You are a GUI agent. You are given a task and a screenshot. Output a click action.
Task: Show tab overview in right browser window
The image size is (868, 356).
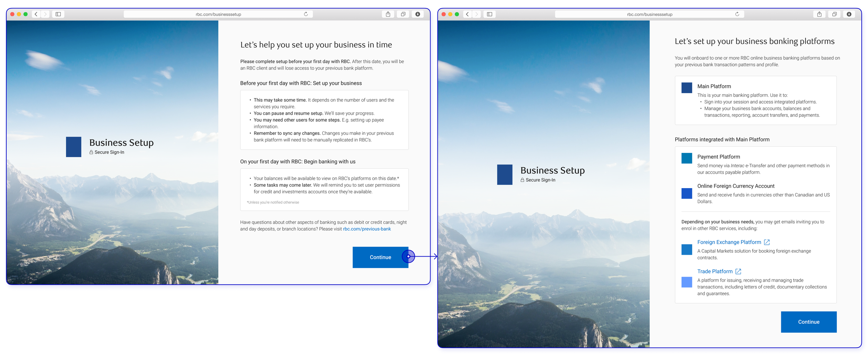click(x=834, y=14)
